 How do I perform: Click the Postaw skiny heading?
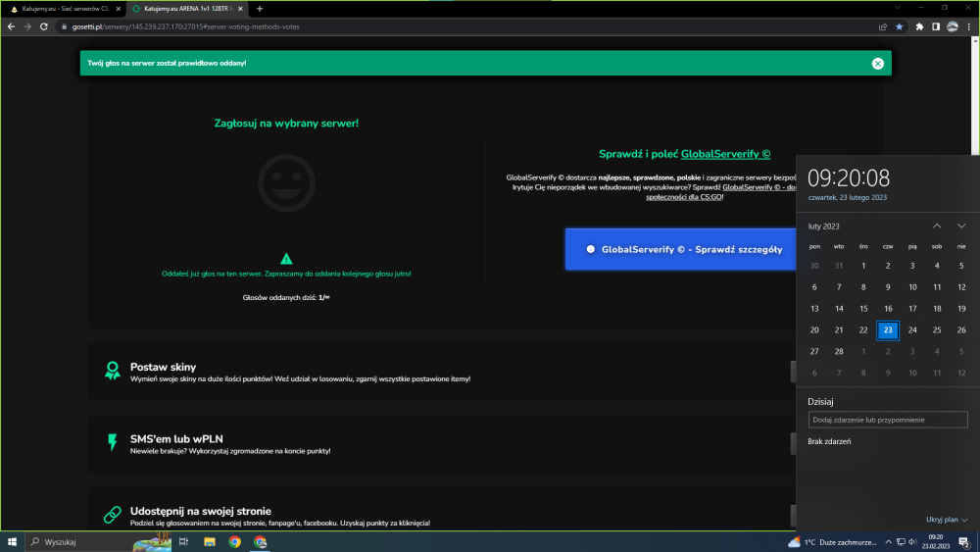(x=163, y=367)
